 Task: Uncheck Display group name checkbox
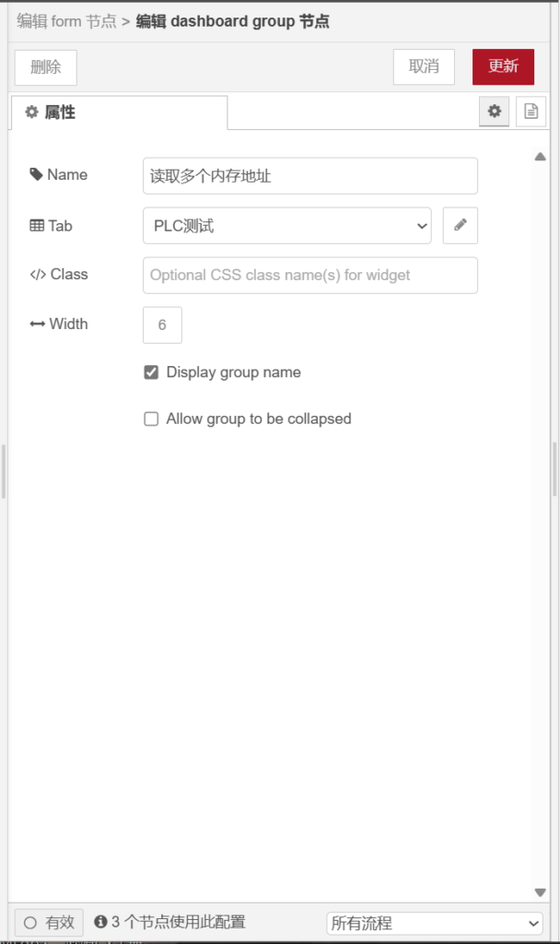[x=152, y=372]
